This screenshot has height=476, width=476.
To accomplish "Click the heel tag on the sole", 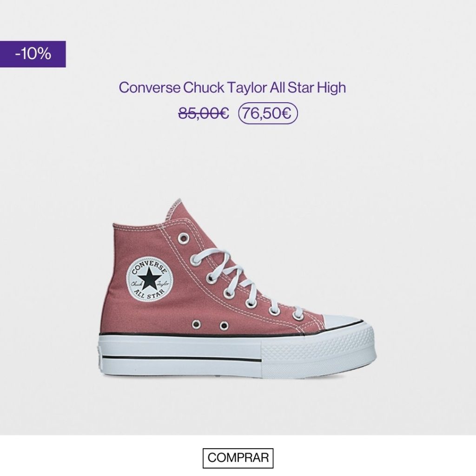I will tap(100, 357).
